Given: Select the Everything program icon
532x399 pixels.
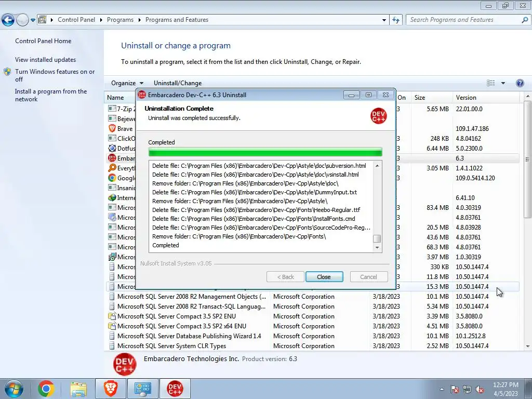Looking at the screenshot, I should [112, 168].
